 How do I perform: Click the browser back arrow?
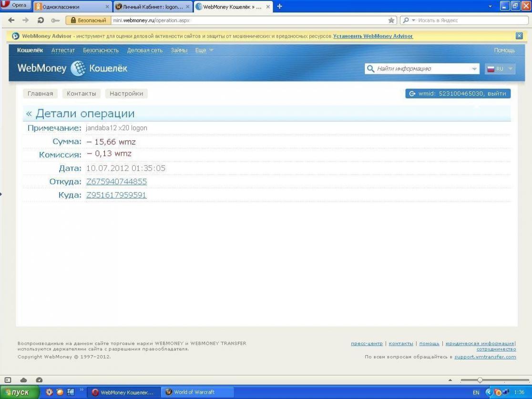coord(11,20)
